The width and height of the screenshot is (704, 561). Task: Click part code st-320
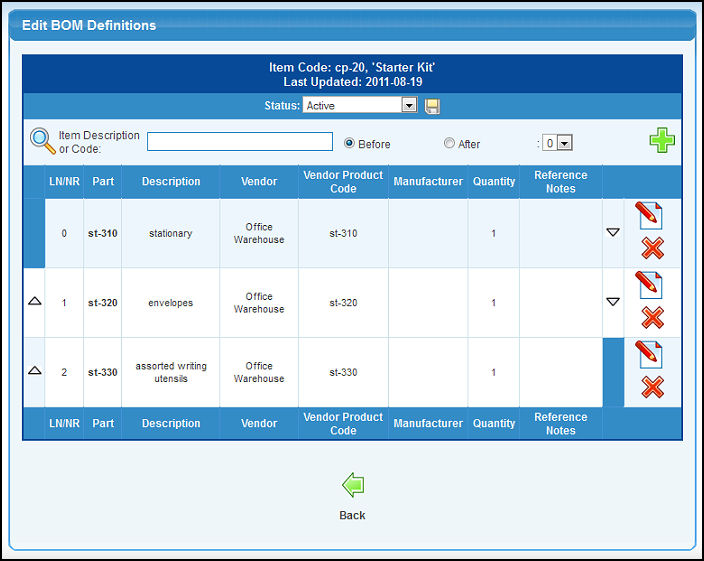click(x=103, y=303)
